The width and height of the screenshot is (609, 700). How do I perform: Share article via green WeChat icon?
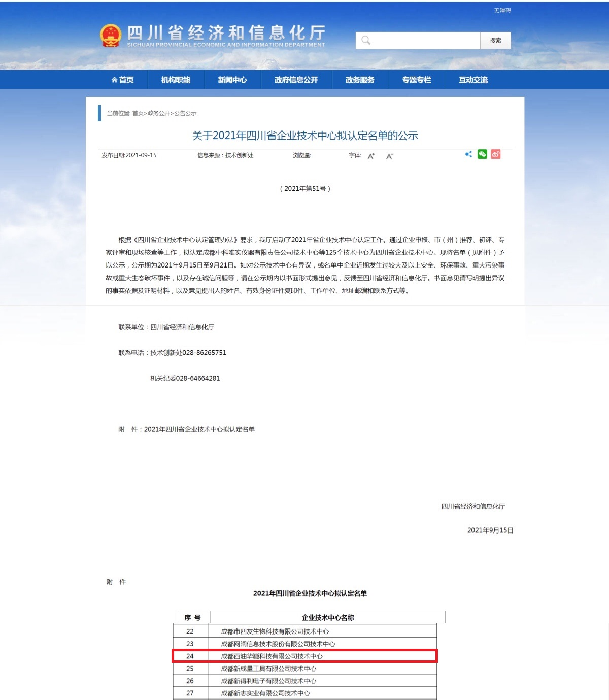tap(482, 154)
